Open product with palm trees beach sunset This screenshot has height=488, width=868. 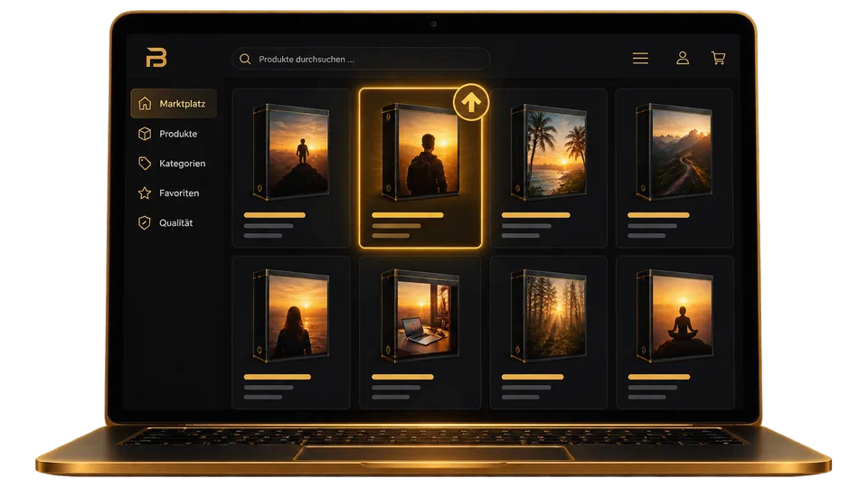pos(548,168)
